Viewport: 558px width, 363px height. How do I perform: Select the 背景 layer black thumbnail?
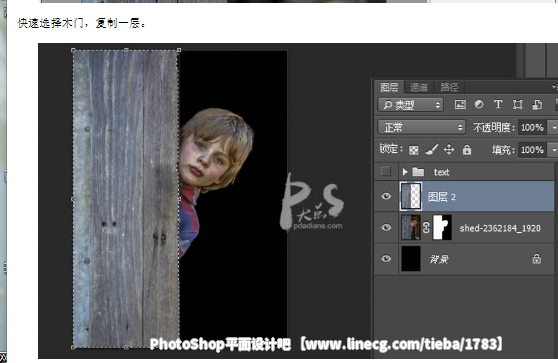[x=411, y=259]
